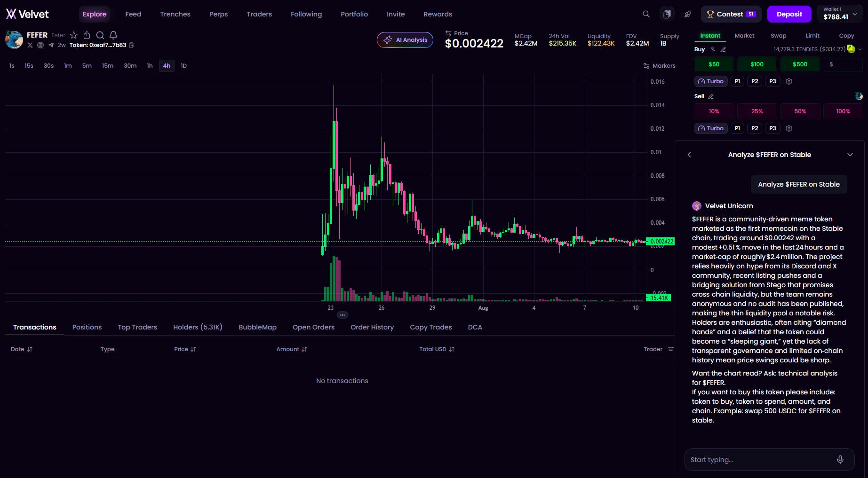Open FEFER's Telegram link icon
The image size is (868, 478).
(x=51, y=45)
